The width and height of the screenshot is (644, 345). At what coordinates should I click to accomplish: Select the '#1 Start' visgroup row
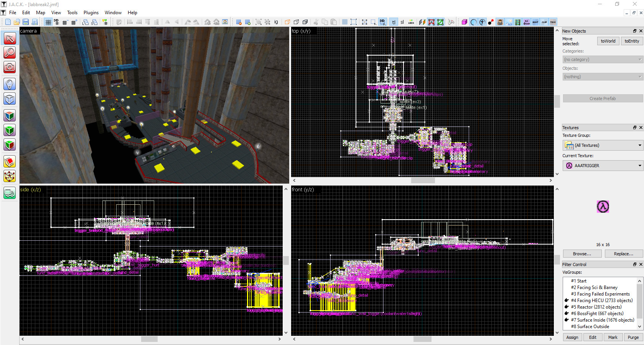(x=600, y=281)
